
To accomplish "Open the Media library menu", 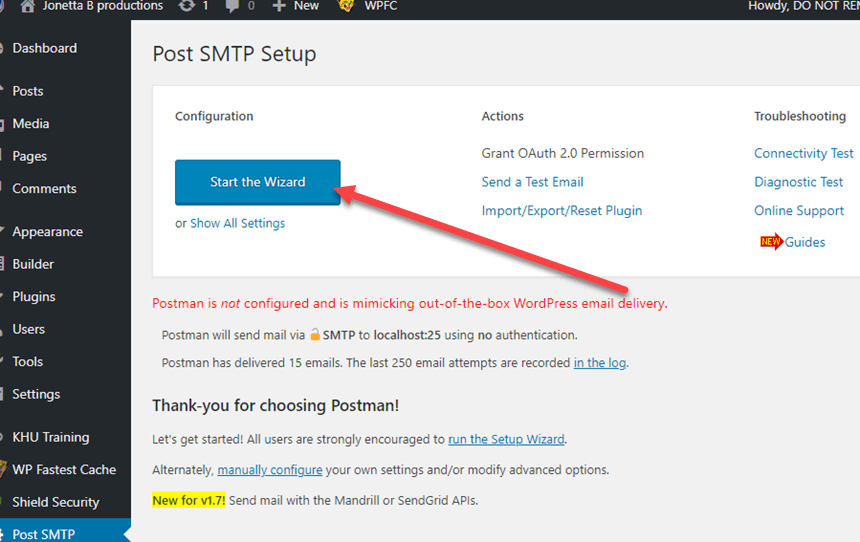I will pos(31,123).
